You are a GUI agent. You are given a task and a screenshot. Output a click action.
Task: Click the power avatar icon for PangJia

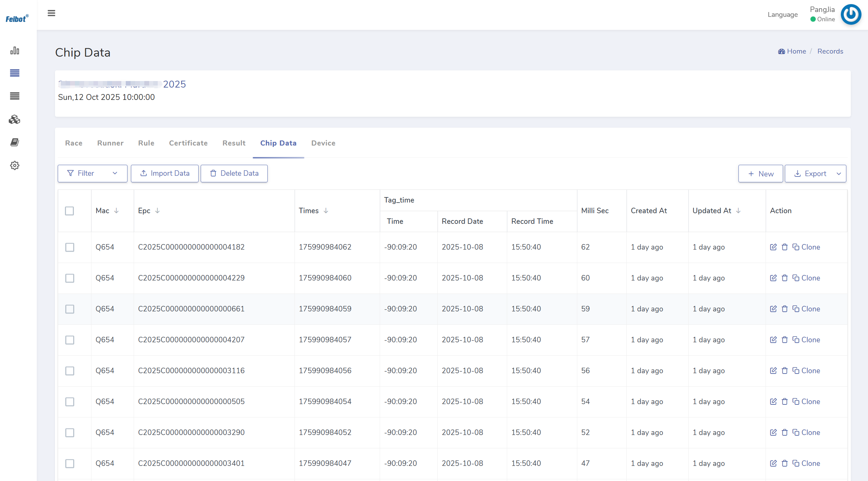pyautogui.click(x=850, y=14)
